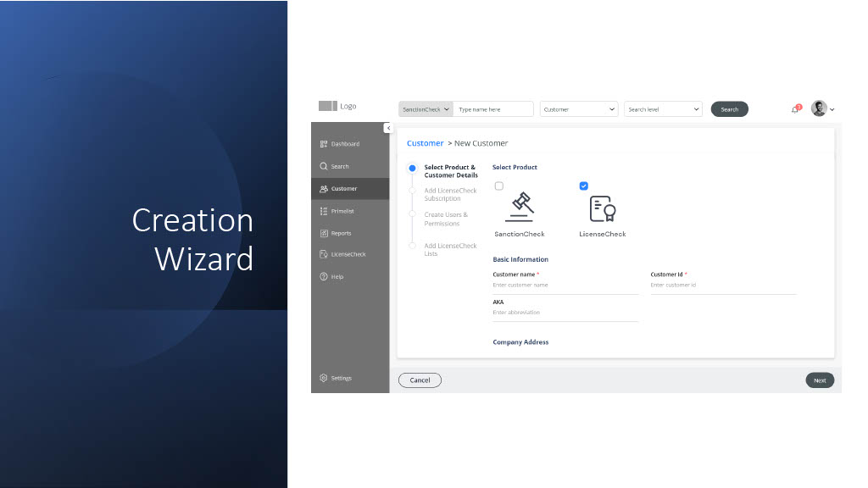Click the dark Search button

[729, 109]
